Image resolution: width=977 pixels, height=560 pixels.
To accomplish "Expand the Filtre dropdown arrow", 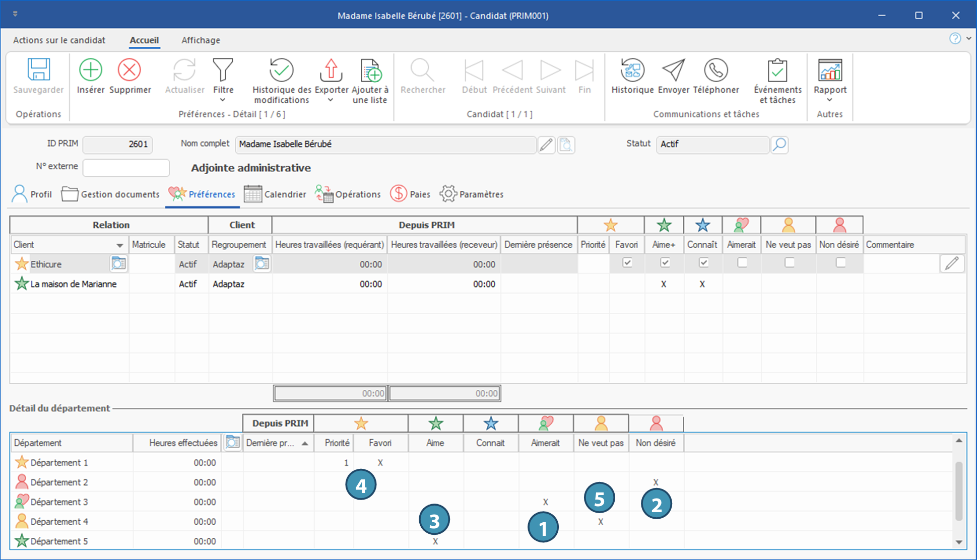I will pos(223,100).
